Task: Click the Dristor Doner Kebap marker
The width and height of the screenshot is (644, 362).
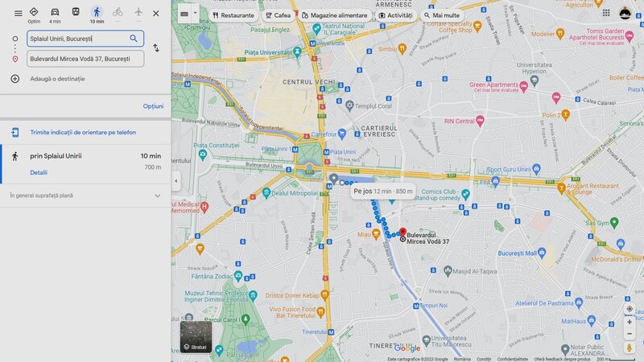Action: point(324,294)
